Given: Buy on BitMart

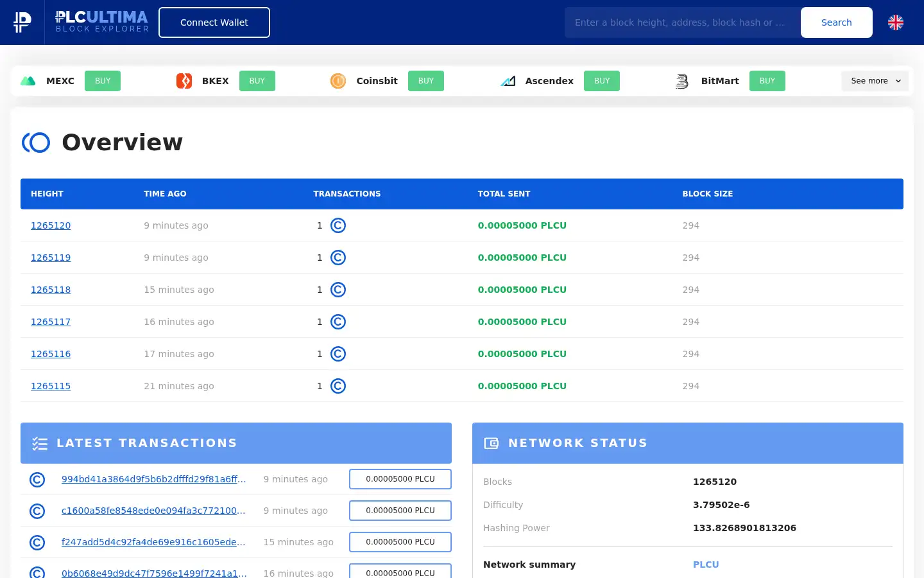Looking at the screenshot, I should 767,81.
